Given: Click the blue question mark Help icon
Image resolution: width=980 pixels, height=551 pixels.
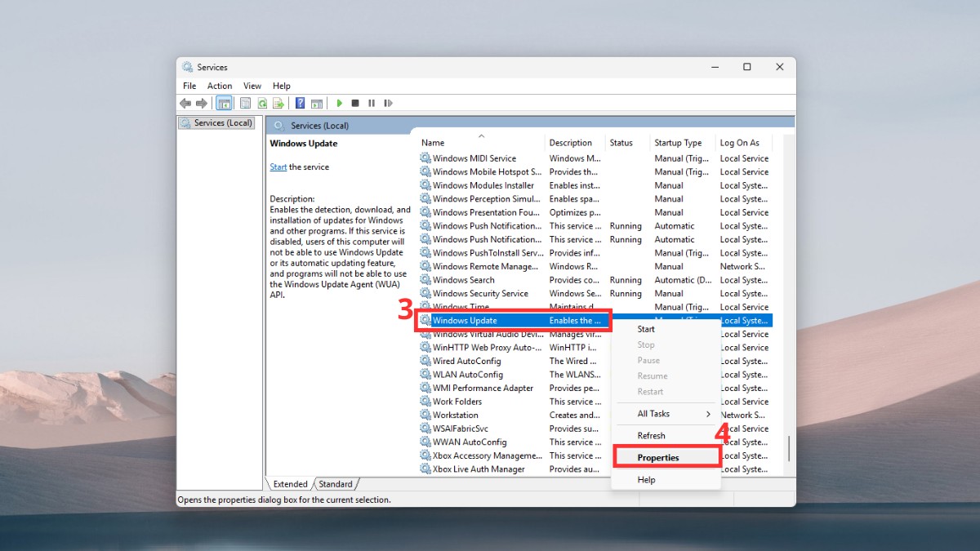Looking at the screenshot, I should tap(301, 104).
